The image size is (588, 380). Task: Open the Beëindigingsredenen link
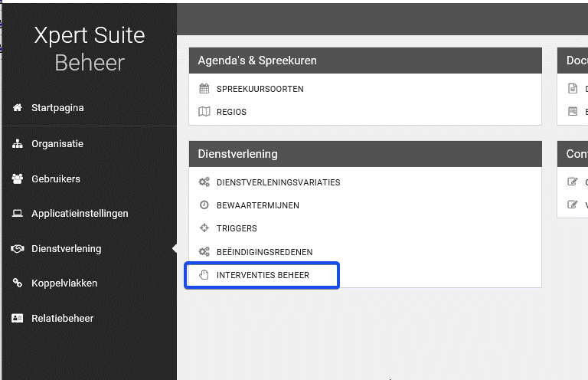[264, 252]
